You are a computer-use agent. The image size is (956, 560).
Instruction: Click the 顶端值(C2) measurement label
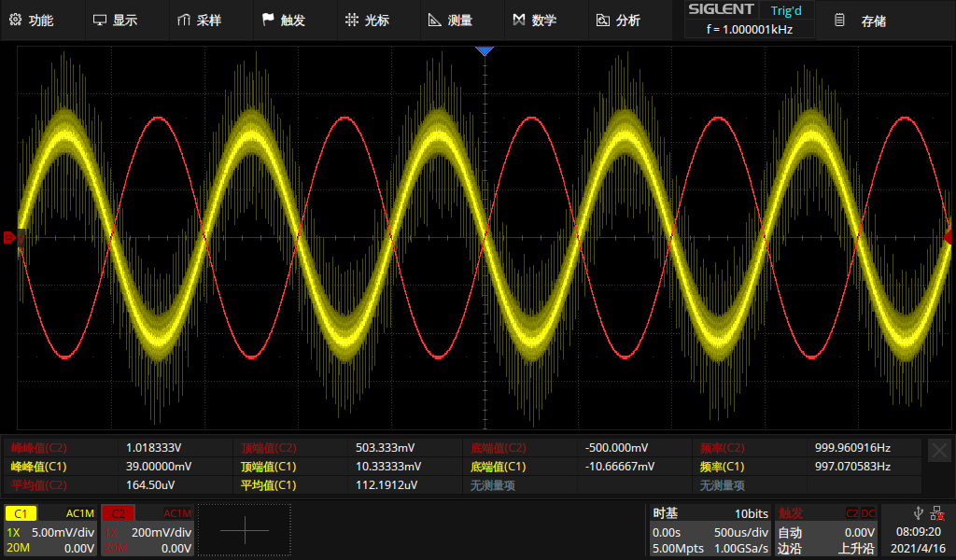[268, 448]
